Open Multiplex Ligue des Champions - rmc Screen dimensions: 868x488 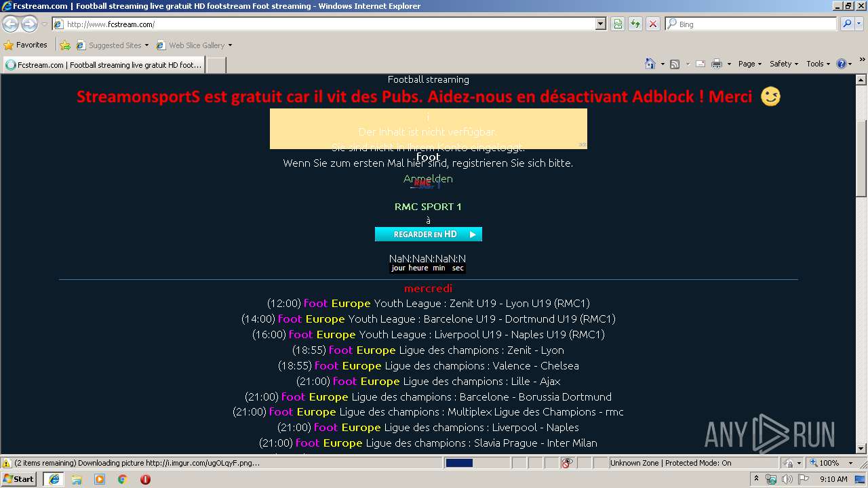pos(428,412)
